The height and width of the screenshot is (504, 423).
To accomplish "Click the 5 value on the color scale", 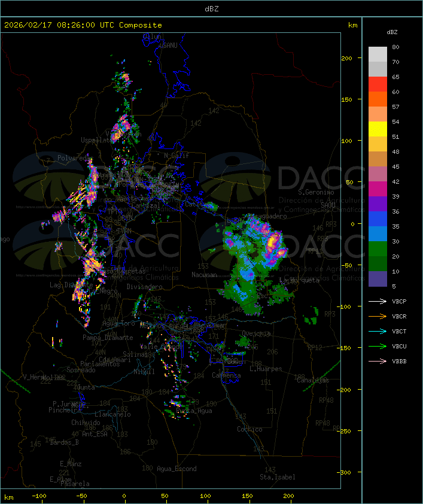I will coord(394,286).
